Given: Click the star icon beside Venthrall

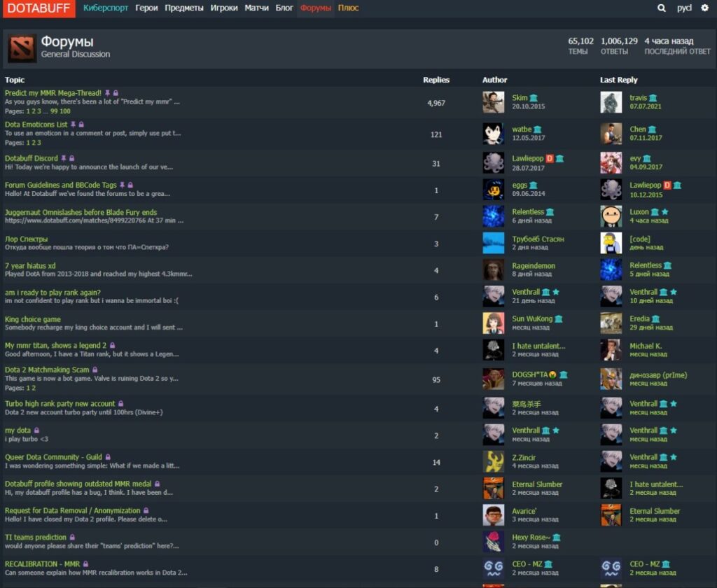Looking at the screenshot, I should 556,292.
